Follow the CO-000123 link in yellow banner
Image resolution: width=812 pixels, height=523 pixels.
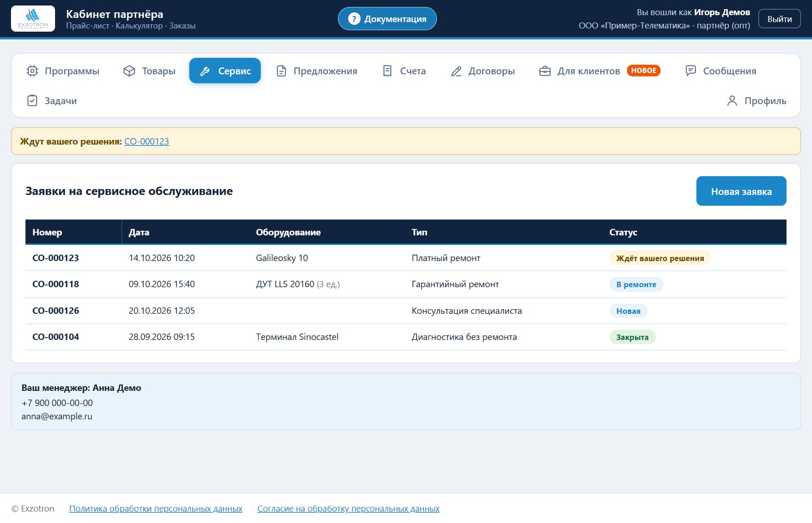point(147,141)
